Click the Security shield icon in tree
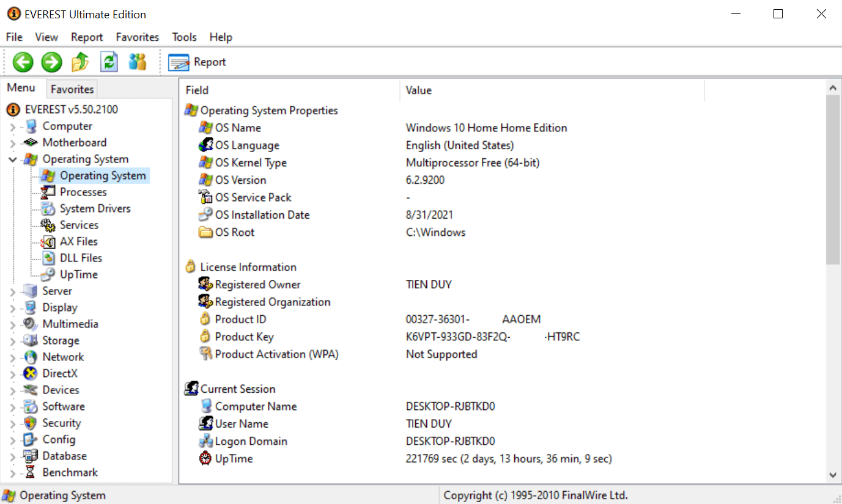Viewport: 842px width, 504px height. [x=31, y=423]
